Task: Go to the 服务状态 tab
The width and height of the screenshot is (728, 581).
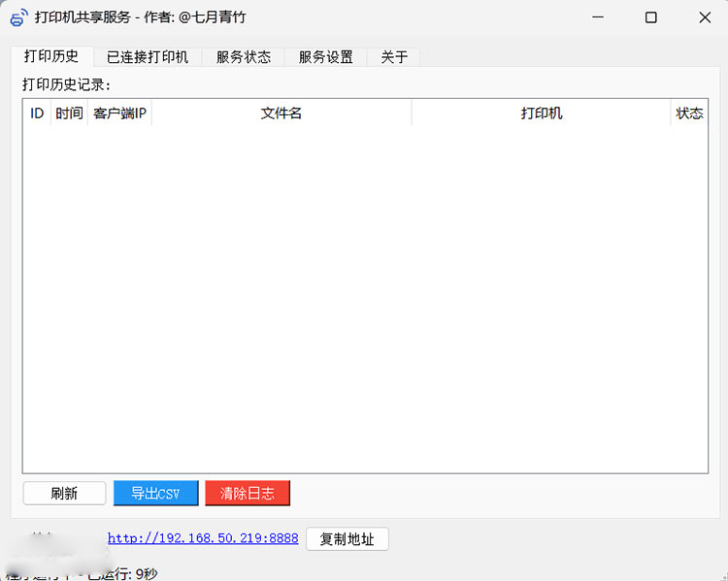Action: point(244,57)
